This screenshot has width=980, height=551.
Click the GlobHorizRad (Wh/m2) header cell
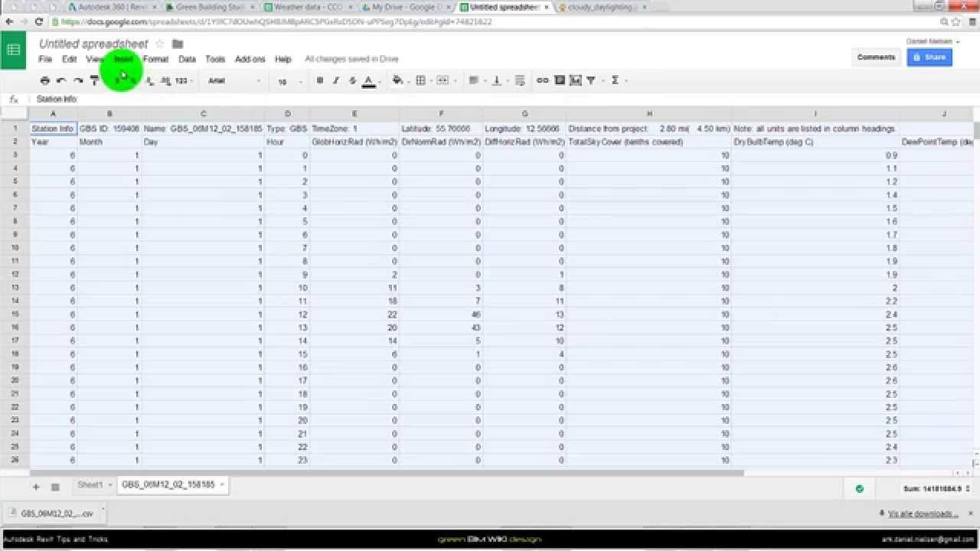point(354,142)
